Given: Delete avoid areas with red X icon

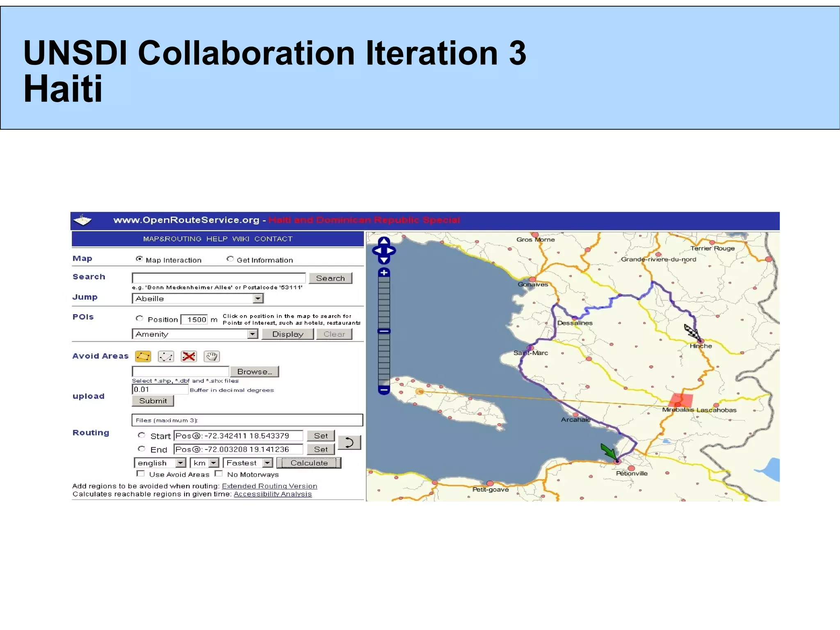Looking at the screenshot, I should [x=189, y=356].
